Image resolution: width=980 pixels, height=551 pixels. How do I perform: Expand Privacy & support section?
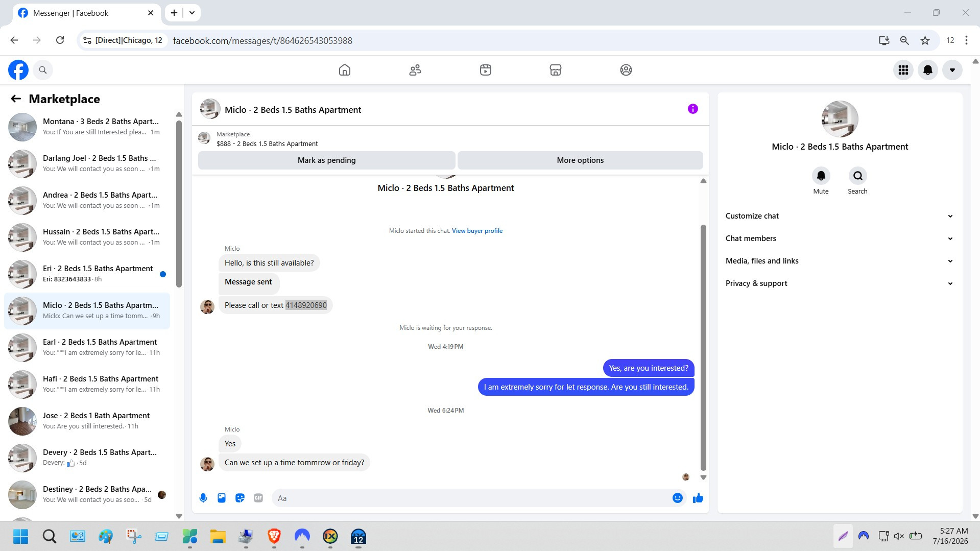[840, 283]
